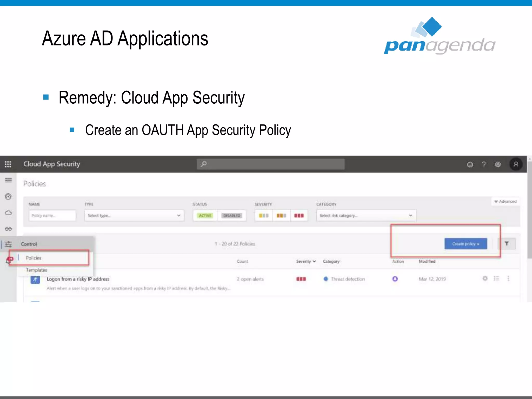Image resolution: width=532 pixels, height=399 pixels.
Task: Open the app launcher grid icon
Action: click(x=8, y=164)
